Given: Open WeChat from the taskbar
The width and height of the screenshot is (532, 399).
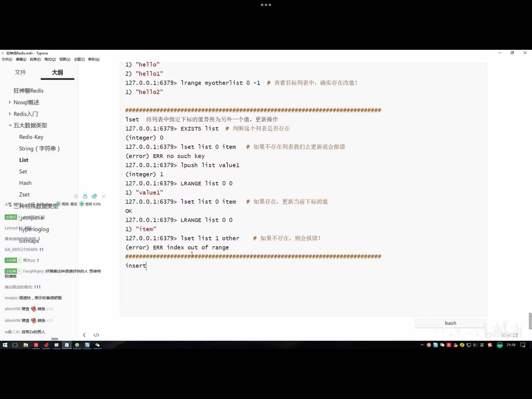Looking at the screenshot, I should click(x=98, y=345).
